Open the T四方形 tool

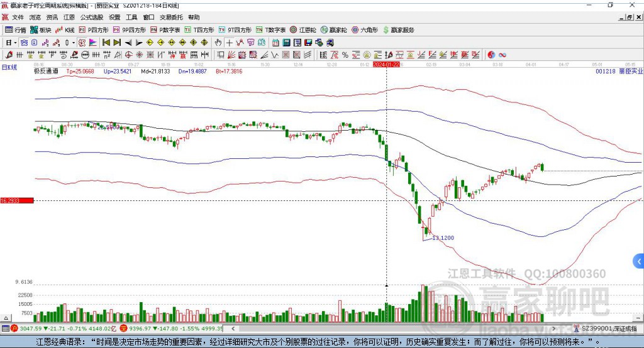tap(199, 30)
